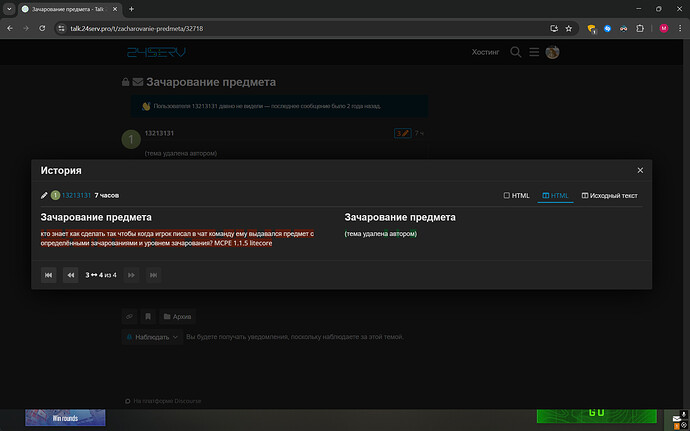Viewport: 690px width, 431px height.
Task: Click the address bar URL
Action: [137, 28]
